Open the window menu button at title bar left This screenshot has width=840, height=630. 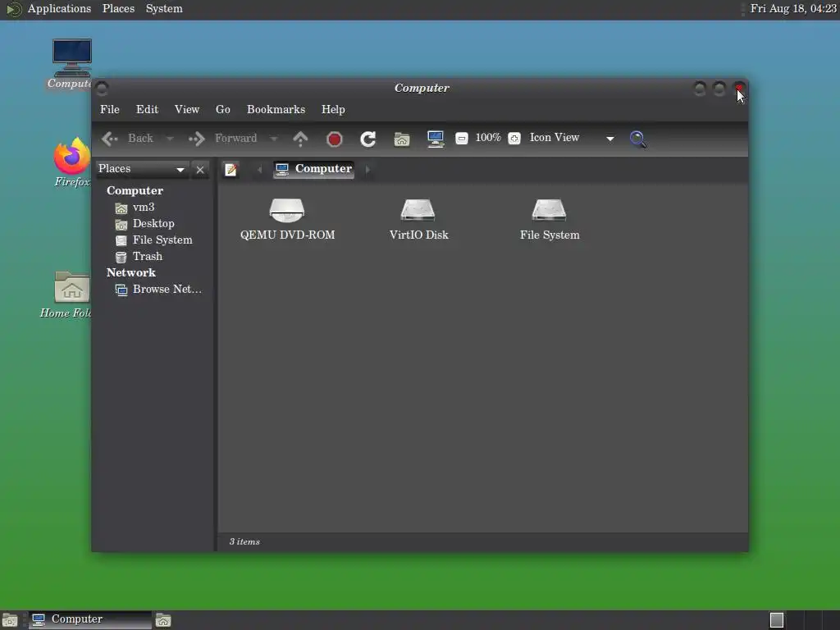103,88
